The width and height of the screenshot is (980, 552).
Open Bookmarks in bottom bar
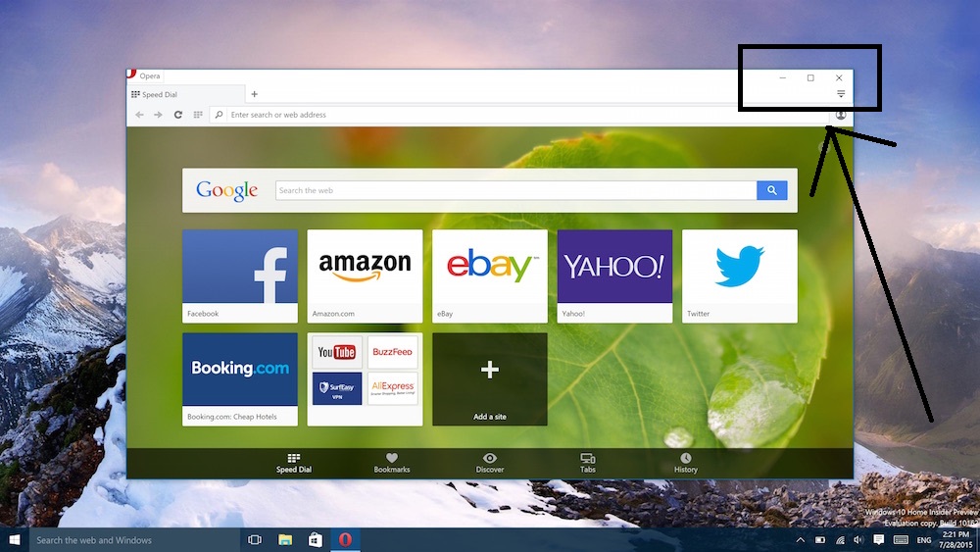(392, 463)
